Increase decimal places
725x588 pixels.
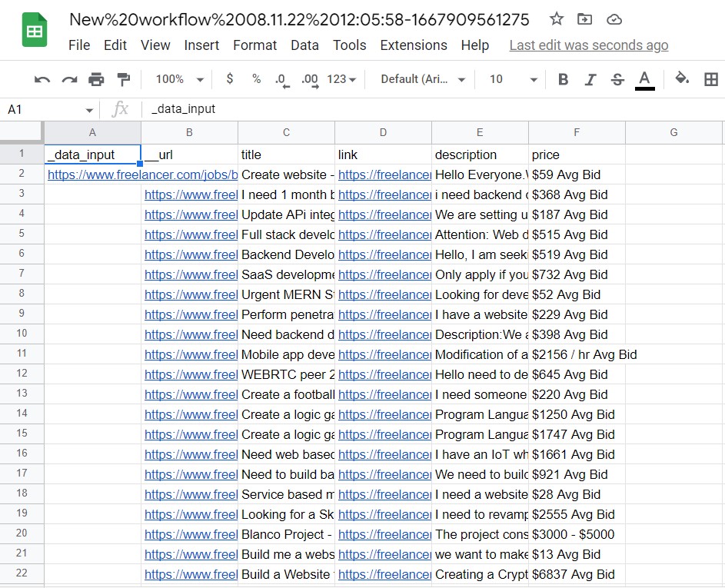310,80
